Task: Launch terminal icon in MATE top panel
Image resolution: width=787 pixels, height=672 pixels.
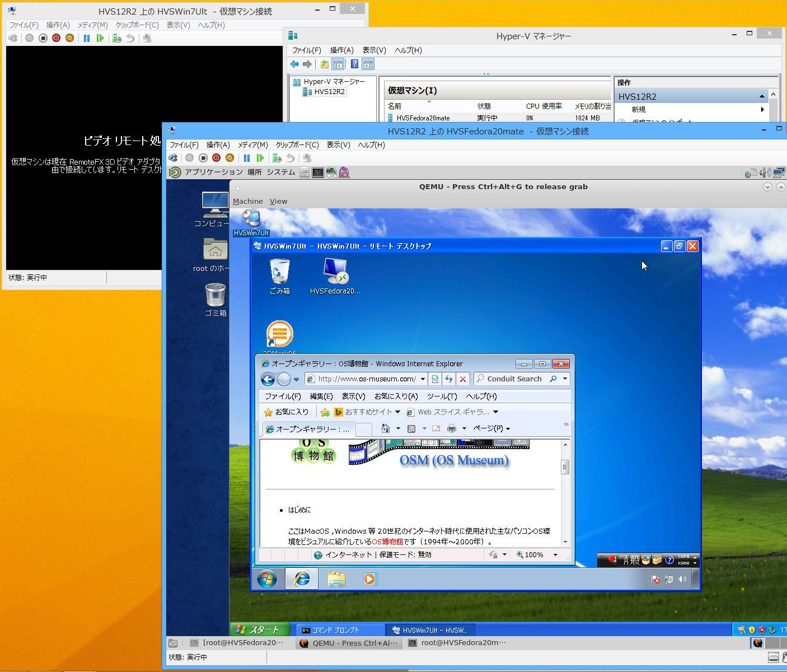Action: tap(317, 172)
